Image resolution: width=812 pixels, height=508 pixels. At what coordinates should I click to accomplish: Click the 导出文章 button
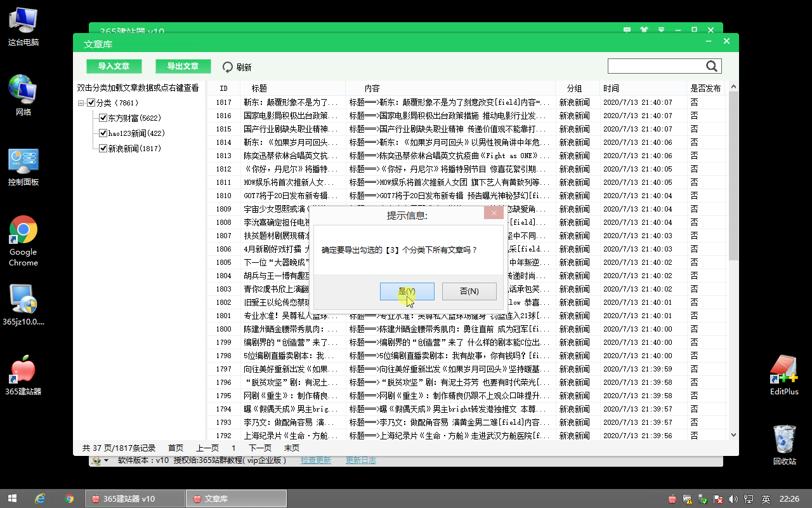pyautogui.click(x=183, y=66)
